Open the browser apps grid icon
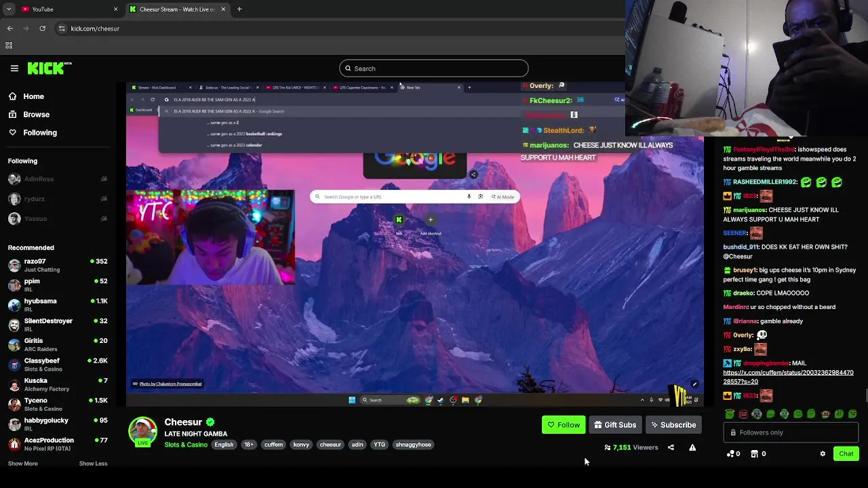Viewport: 868px width, 488px height. [x=9, y=45]
